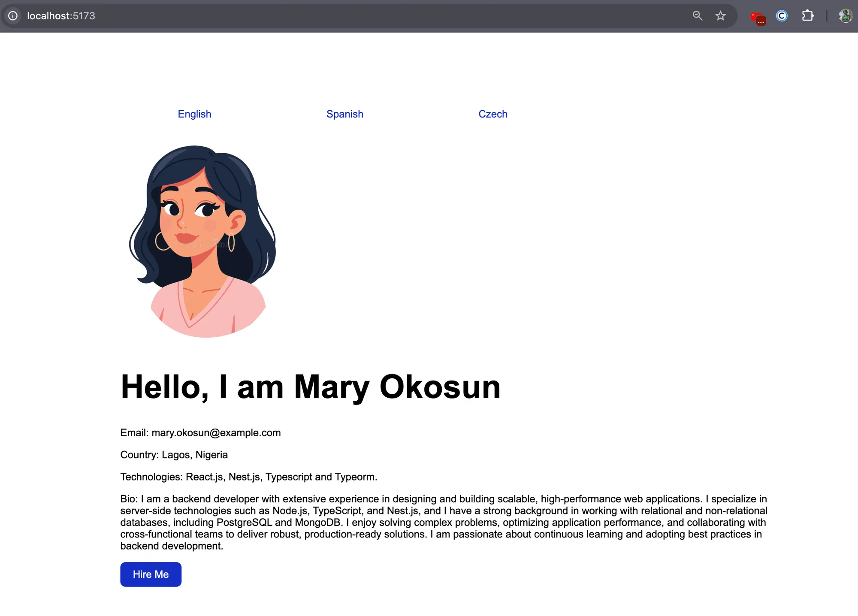Click the word Hello in heading
This screenshot has width=858, height=616.
coord(161,387)
